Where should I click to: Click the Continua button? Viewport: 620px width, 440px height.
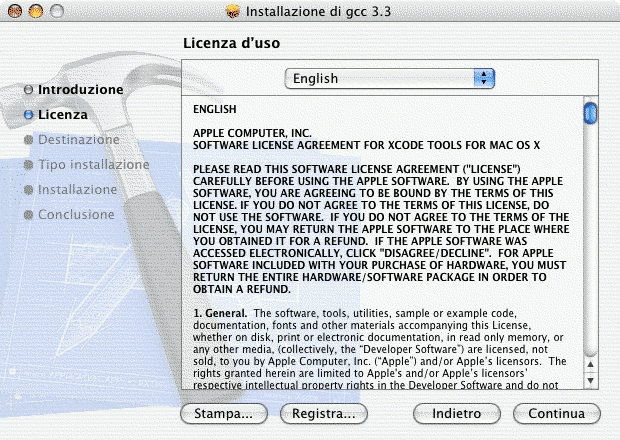pos(557,414)
